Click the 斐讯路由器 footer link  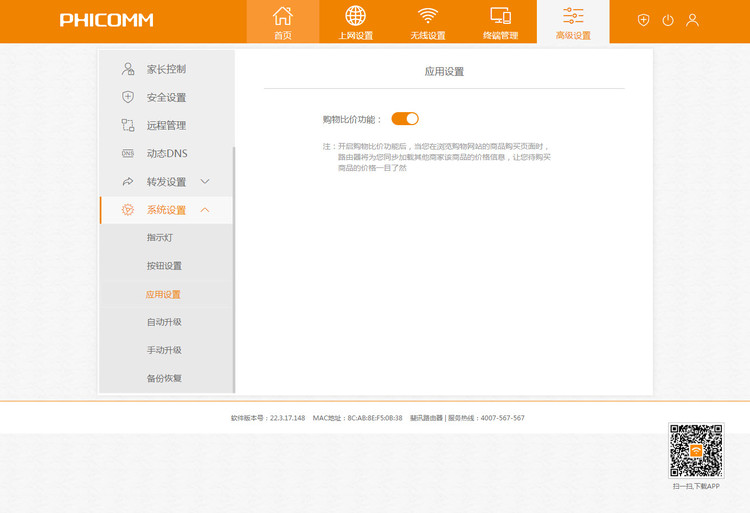(x=426, y=418)
